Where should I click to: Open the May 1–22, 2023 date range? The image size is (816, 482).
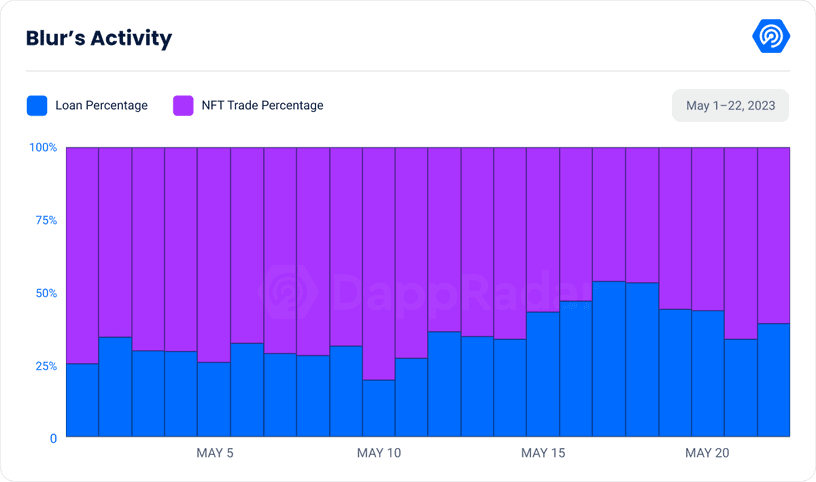(x=730, y=106)
